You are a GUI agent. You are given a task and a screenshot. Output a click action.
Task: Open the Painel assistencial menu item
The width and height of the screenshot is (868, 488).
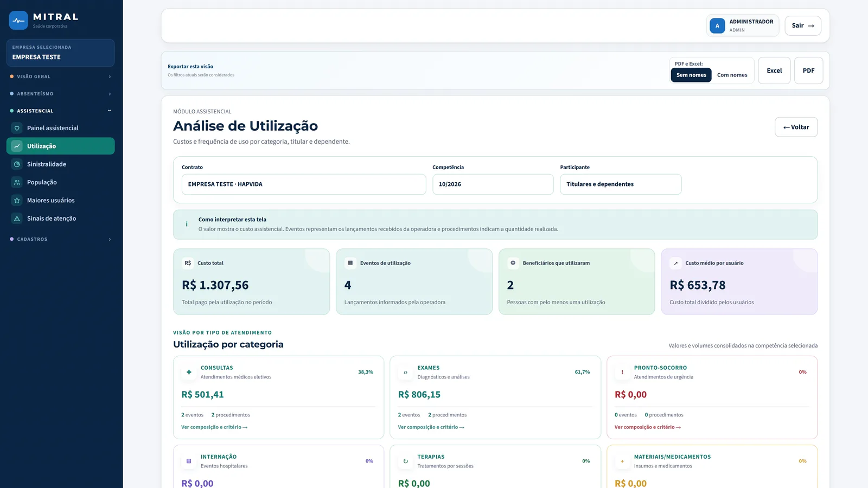pos(60,129)
